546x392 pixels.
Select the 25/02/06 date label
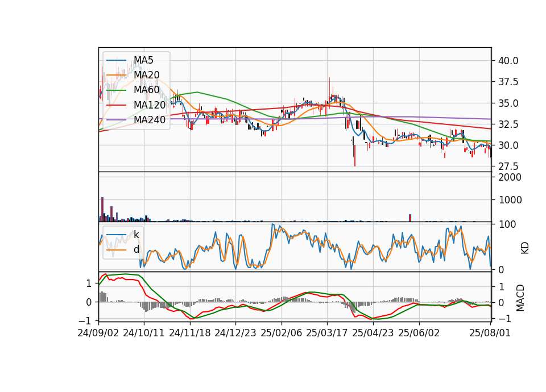282,333
